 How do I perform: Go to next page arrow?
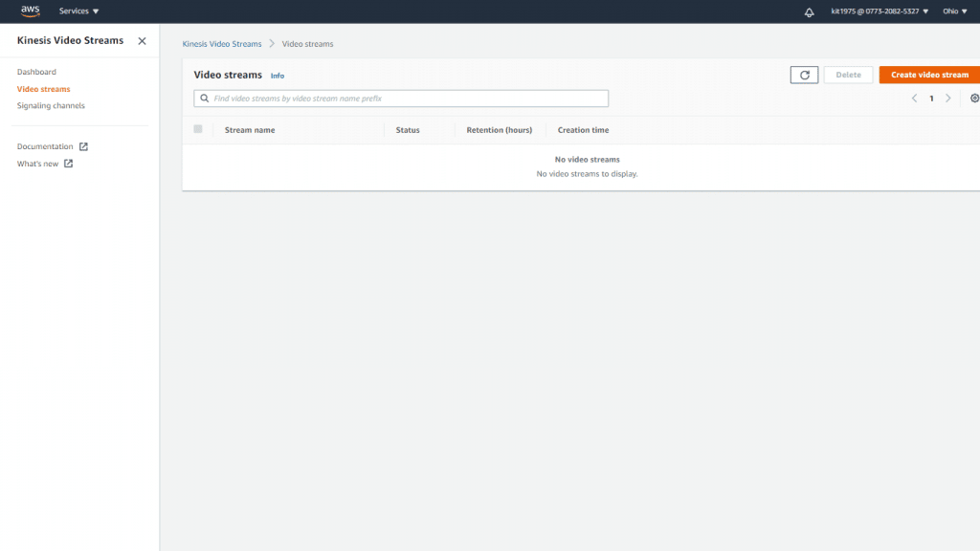pyautogui.click(x=948, y=99)
